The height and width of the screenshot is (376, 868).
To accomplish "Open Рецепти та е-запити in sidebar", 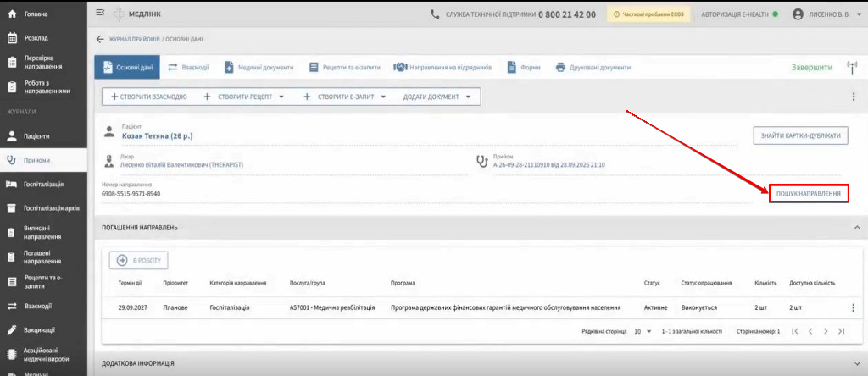I will (x=43, y=282).
